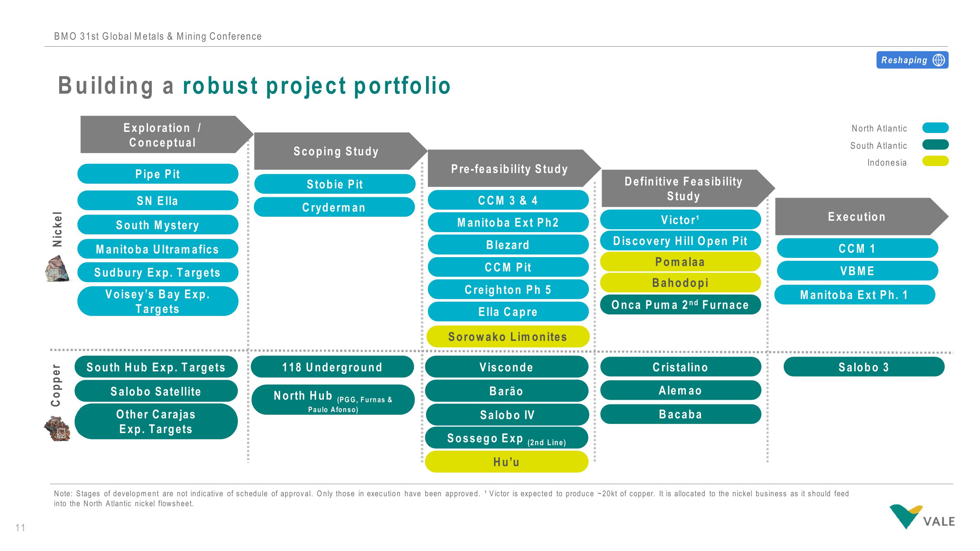This screenshot has width=980, height=551.
Task: Click the North Hub pill
Action: pos(333,400)
